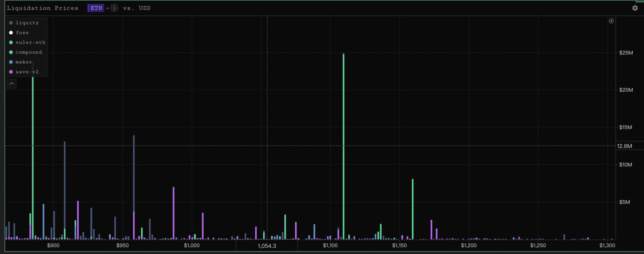Open chart settings gear icon
644x254 pixels.
coord(635,8)
